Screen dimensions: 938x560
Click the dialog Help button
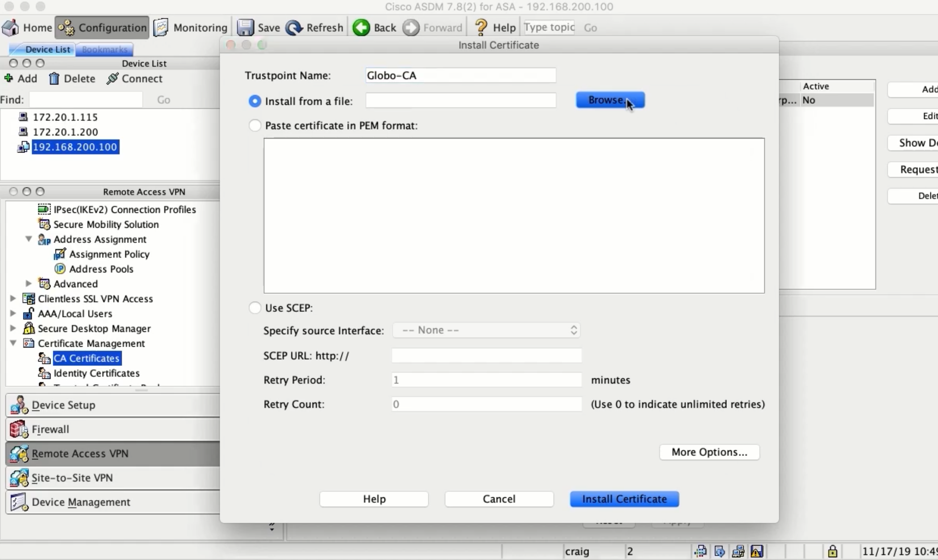[x=374, y=499]
